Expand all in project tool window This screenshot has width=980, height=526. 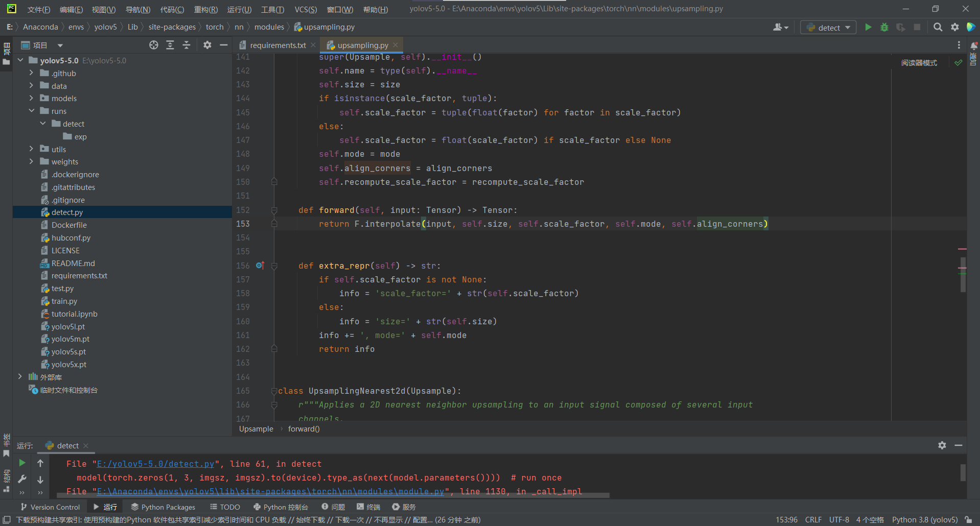[x=170, y=45]
